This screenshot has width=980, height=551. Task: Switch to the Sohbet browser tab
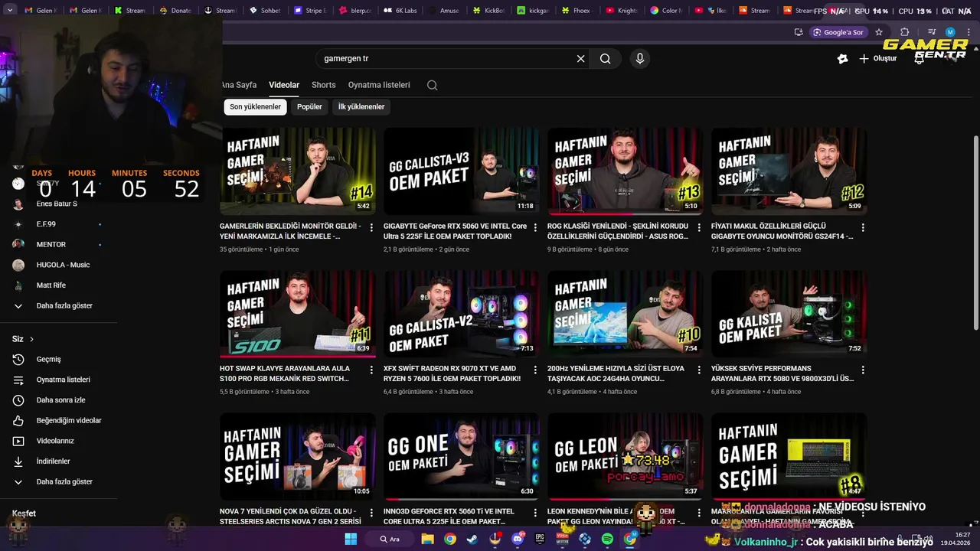point(264,11)
